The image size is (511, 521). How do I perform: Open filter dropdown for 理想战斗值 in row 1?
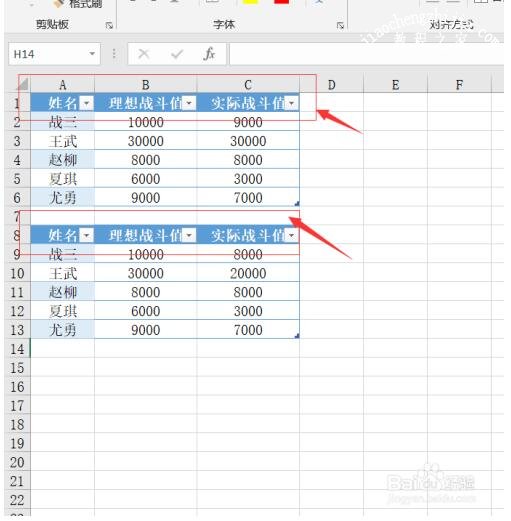(x=189, y=103)
